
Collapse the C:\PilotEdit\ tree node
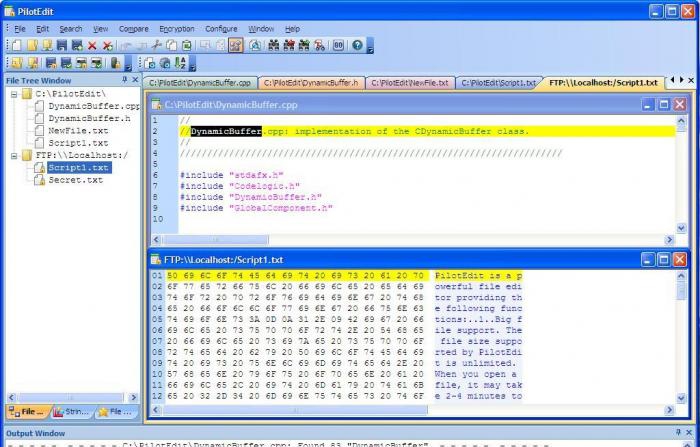point(14,94)
